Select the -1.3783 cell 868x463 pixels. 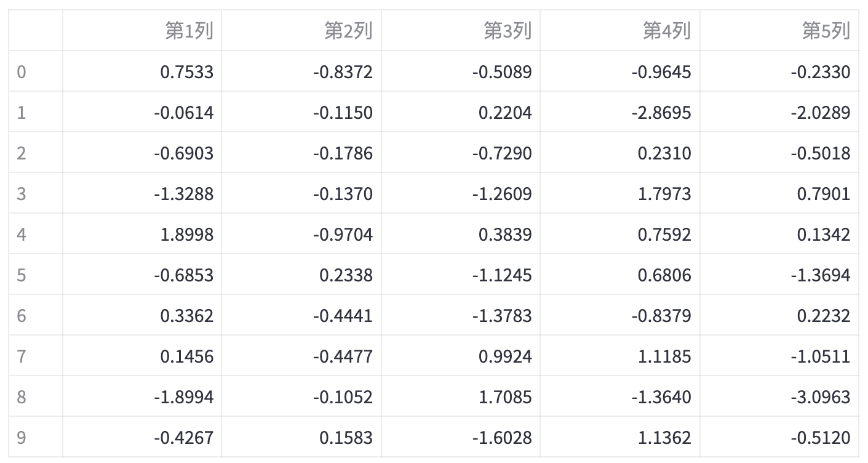[x=461, y=316]
